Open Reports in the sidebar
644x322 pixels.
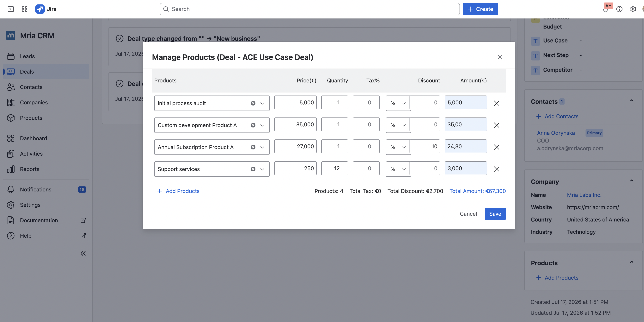46,169
